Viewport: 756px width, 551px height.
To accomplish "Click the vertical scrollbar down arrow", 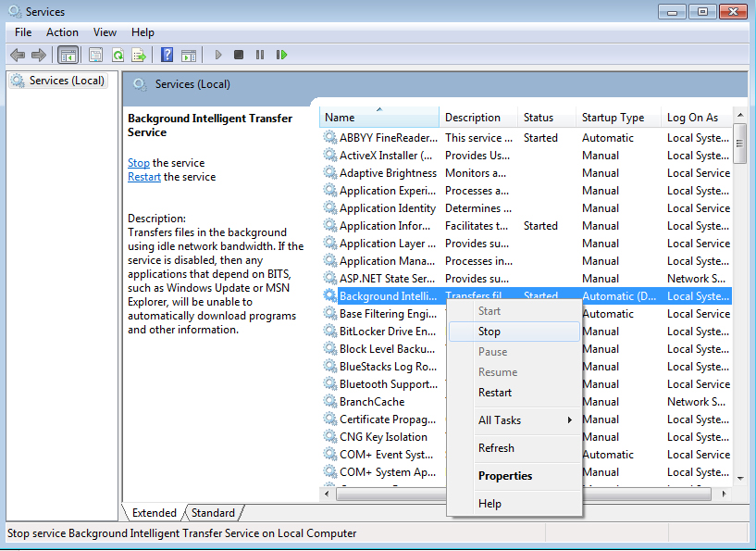I will [x=740, y=479].
